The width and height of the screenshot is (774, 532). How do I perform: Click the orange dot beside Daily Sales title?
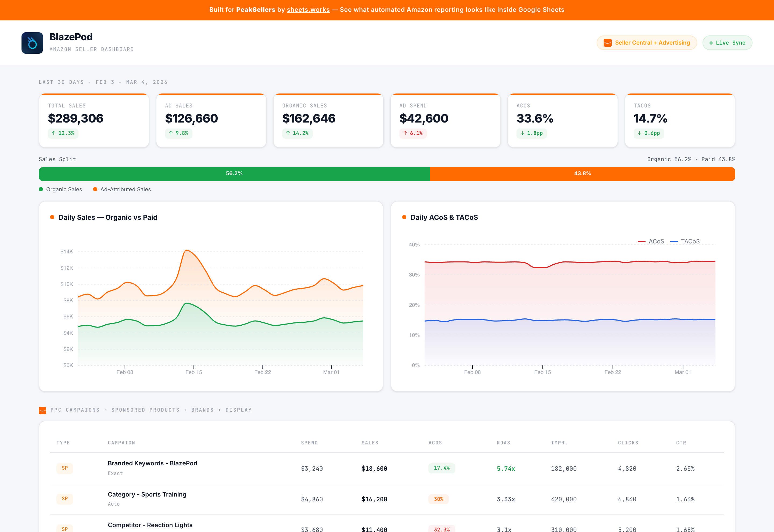[x=52, y=217]
